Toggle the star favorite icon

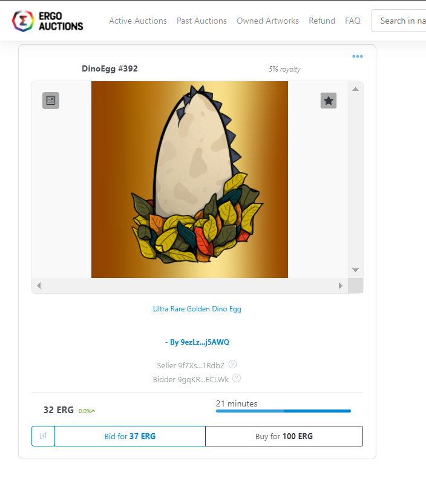point(329,101)
